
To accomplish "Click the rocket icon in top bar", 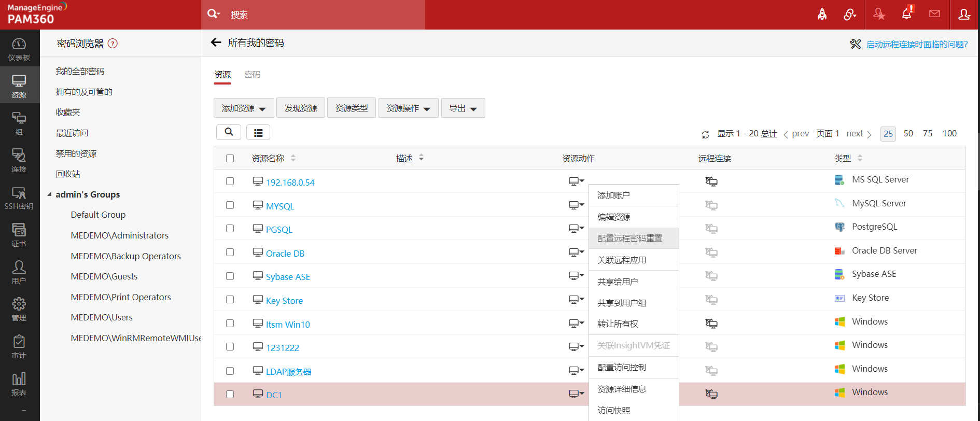I will click(x=822, y=15).
